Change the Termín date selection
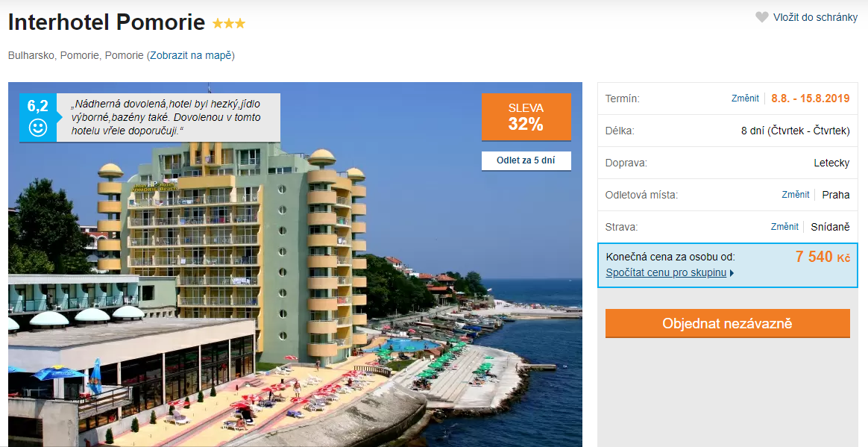 click(745, 99)
